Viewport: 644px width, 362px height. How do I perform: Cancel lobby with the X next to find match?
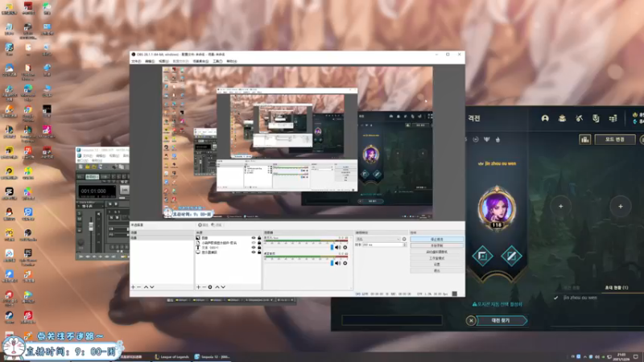(471, 320)
